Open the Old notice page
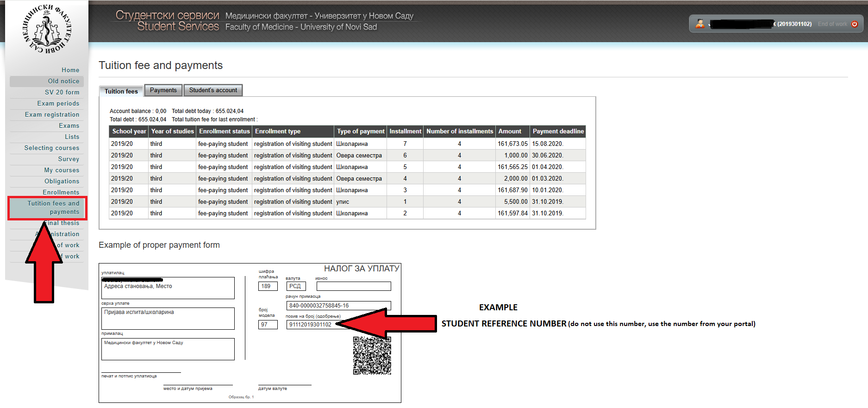Image resolution: width=868 pixels, height=408 pixels. point(63,81)
